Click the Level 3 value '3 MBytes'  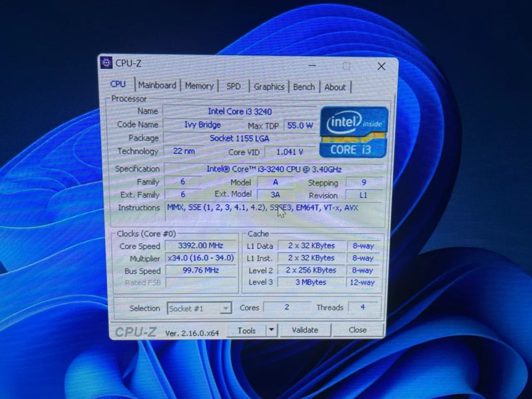point(311,282)
